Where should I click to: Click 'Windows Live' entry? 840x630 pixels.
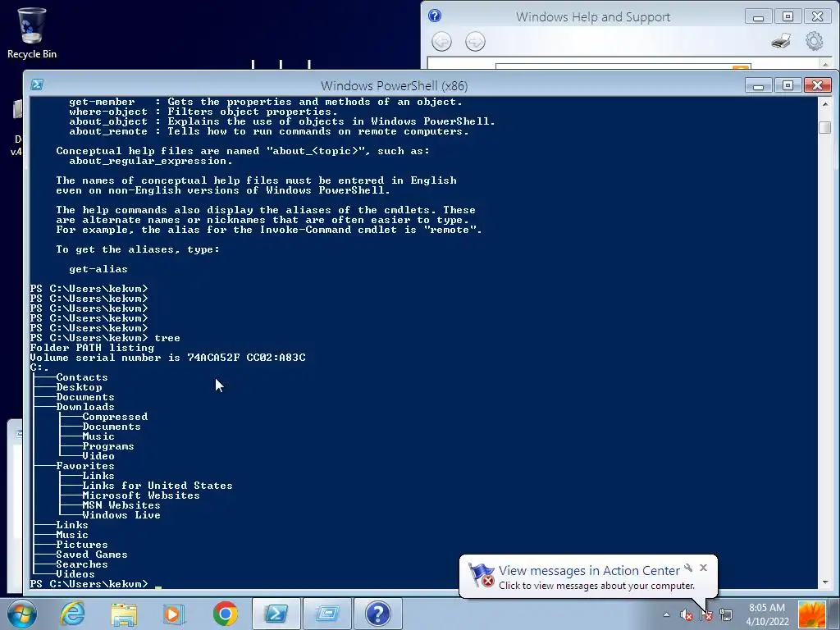[x=121, y=515]
